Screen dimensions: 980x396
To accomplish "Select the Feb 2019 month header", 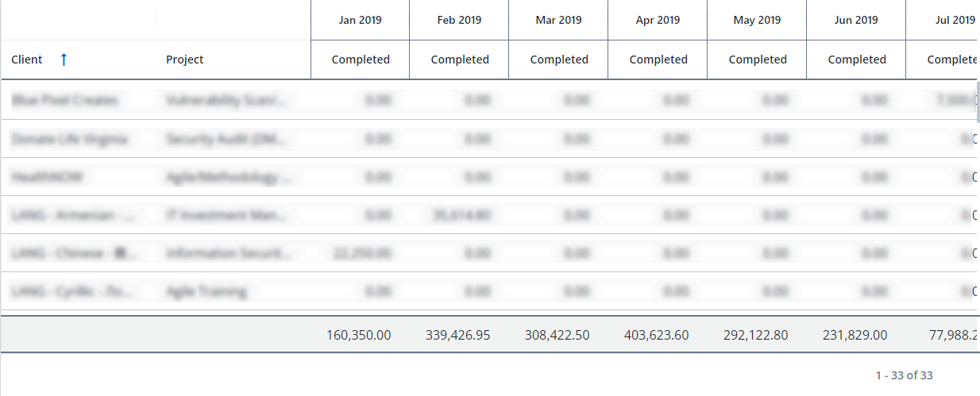I will click(459, 20).
